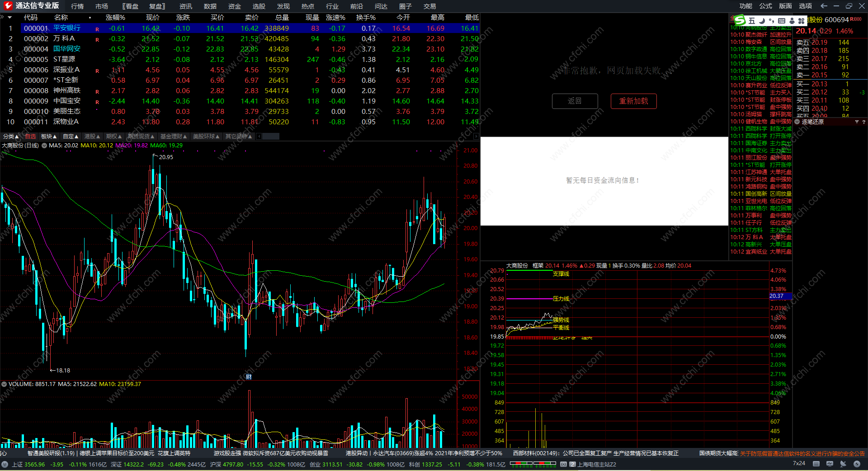Select the 自选 watchlist tab

point(30,137)
